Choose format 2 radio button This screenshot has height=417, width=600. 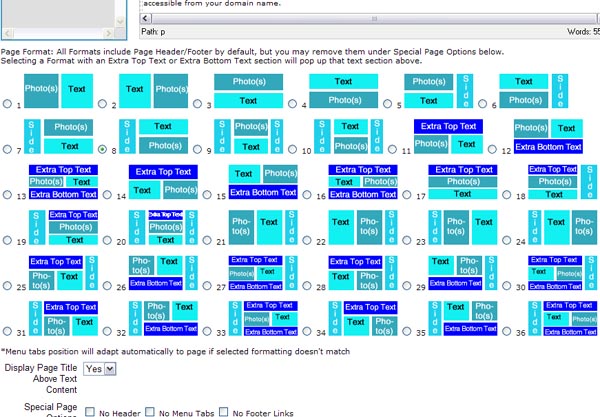coord(102,104)
